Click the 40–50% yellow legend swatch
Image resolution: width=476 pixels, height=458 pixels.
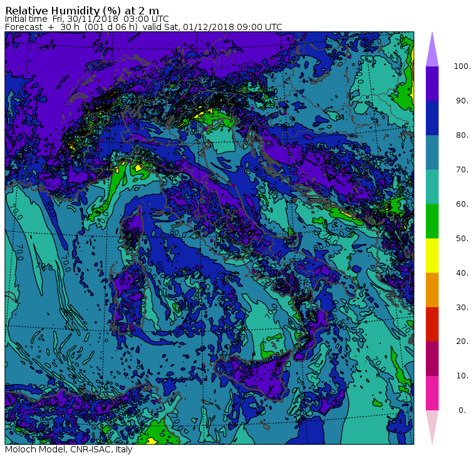432,256
